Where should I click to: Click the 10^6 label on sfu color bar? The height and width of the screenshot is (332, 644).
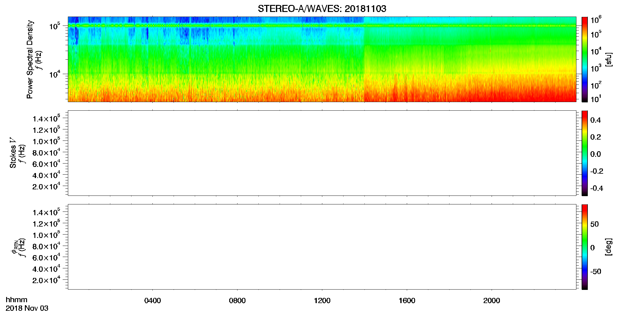pos(596,20)
